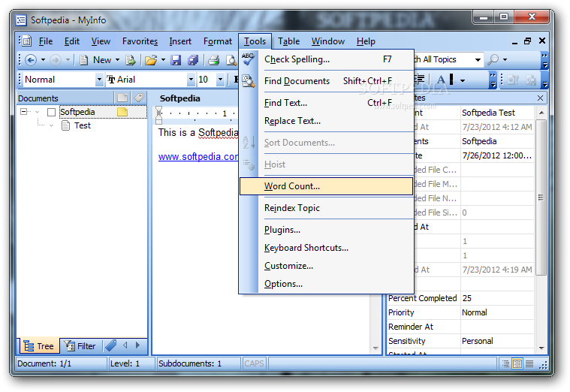The image size is (570, 392).
Task: Choose Find Text menu entry
Action: 327,103
